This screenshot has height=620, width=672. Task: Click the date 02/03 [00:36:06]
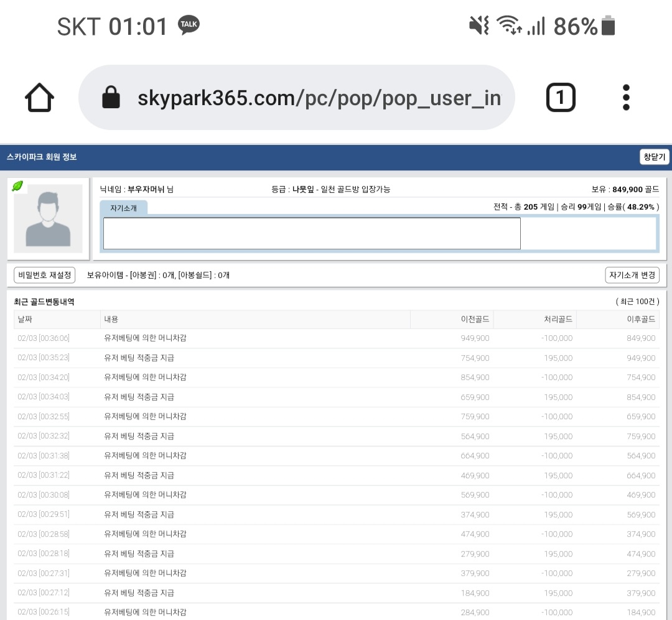coord(44,338)
